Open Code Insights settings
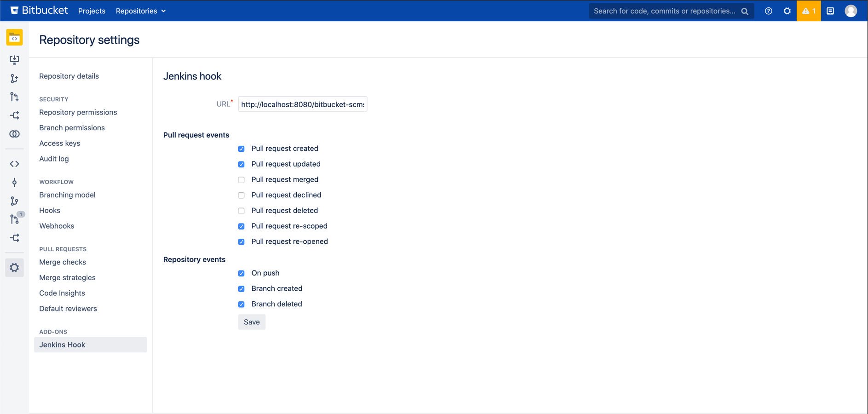This screenshot has height=414, width=868. [62, 293]
